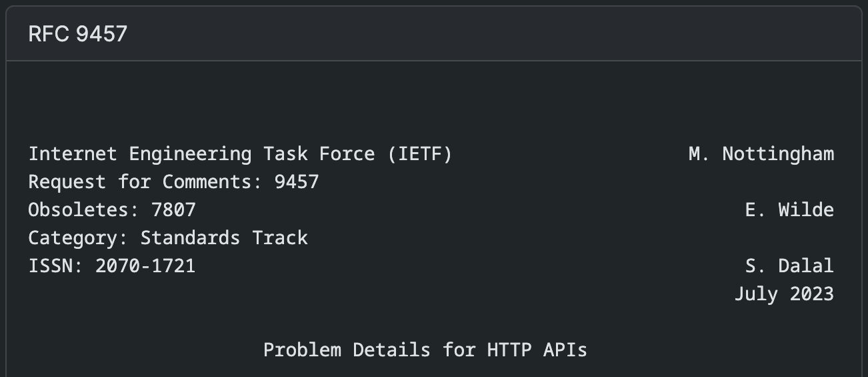Click the number 9457 after Request for Comments

click(x=297, y=182)
